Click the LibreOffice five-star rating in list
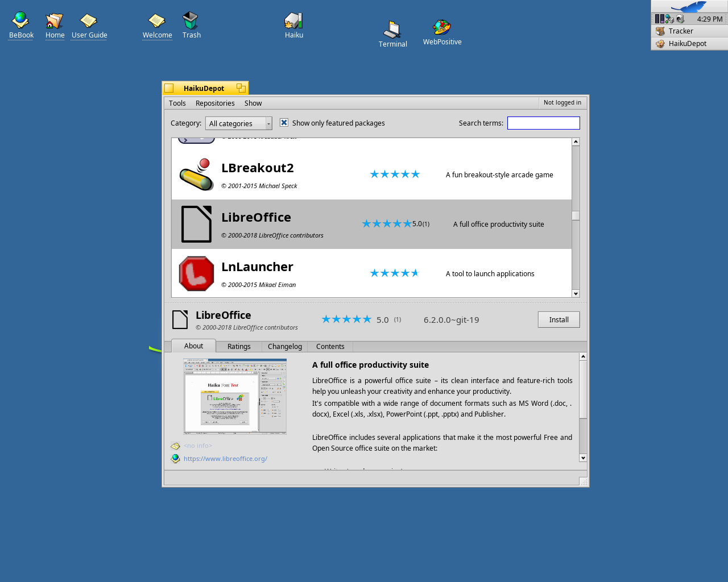The width and height of the screenshot is (728, 582). [x=387, y=224]
